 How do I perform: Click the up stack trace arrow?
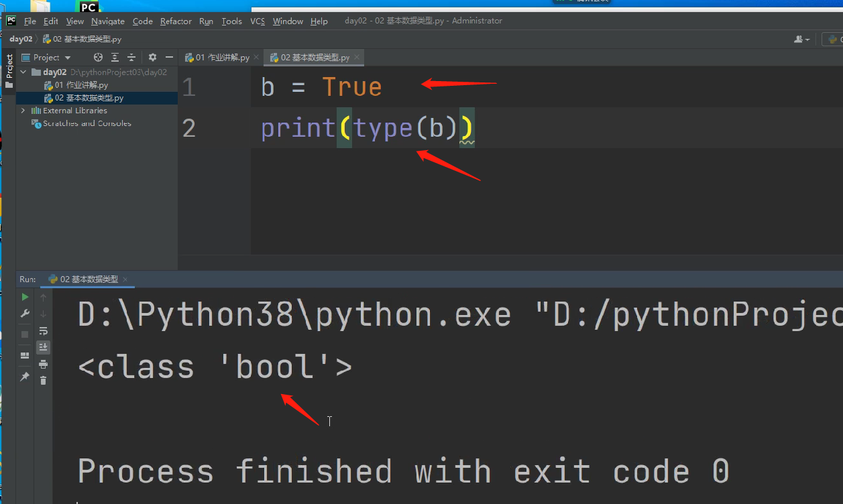[44, 297]
